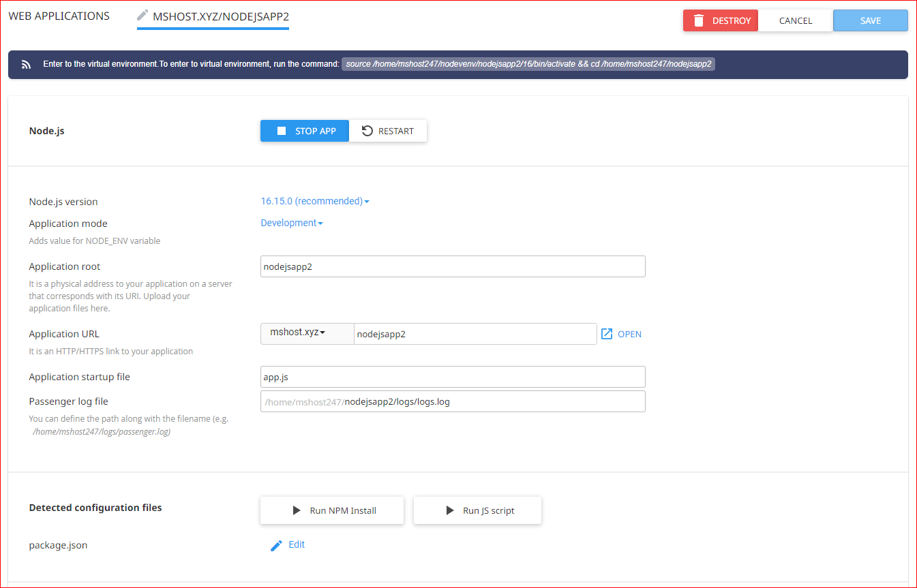Click the play icon on Run NPM Install

click(297, 510)
